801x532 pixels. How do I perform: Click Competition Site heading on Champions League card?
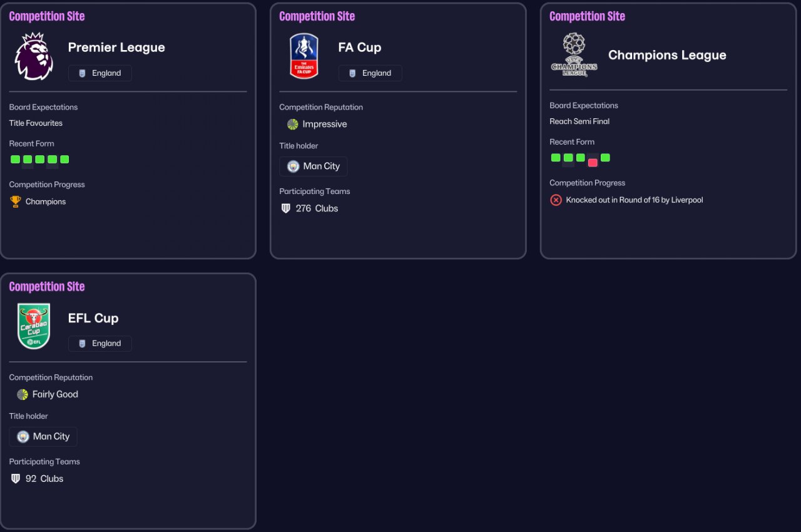click(588, 16)
